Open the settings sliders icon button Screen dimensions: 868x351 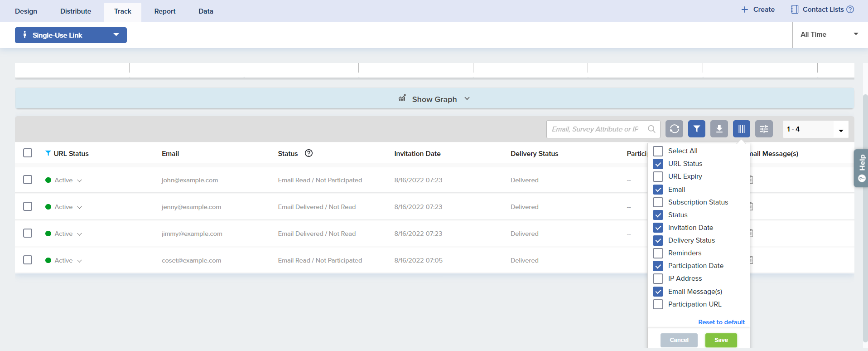click(x=764, y=129)
